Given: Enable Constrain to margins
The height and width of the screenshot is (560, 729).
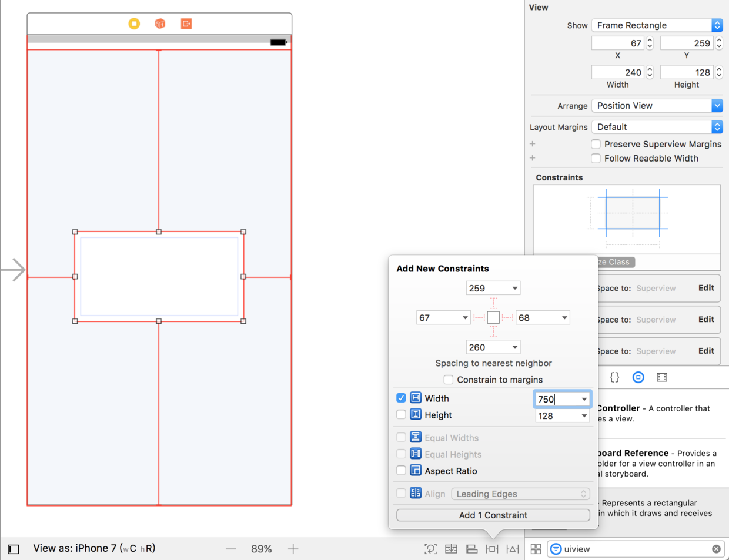Looking at the screenshot, I should tap(449, 380).
